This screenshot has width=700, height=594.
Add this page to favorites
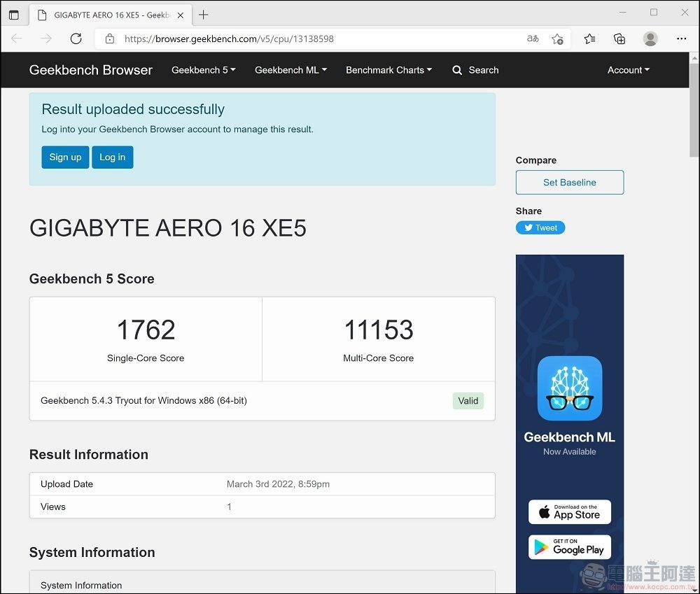coord(557,38)
